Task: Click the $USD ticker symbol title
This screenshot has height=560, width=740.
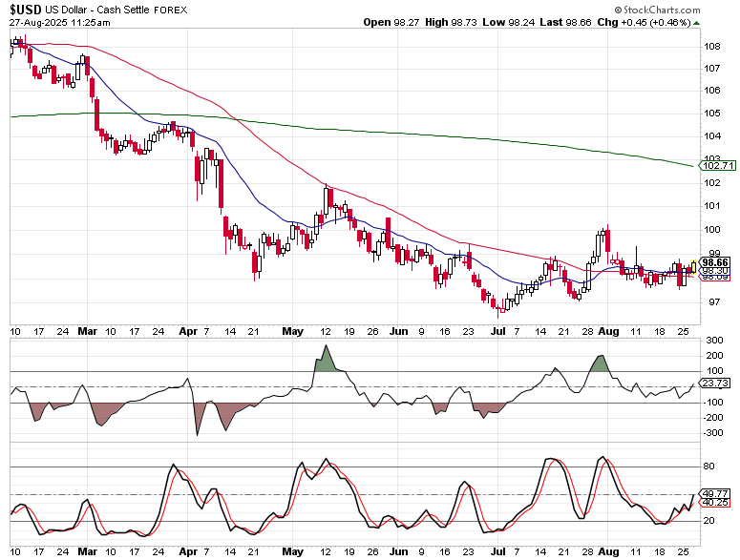Action: click(26, 10)
